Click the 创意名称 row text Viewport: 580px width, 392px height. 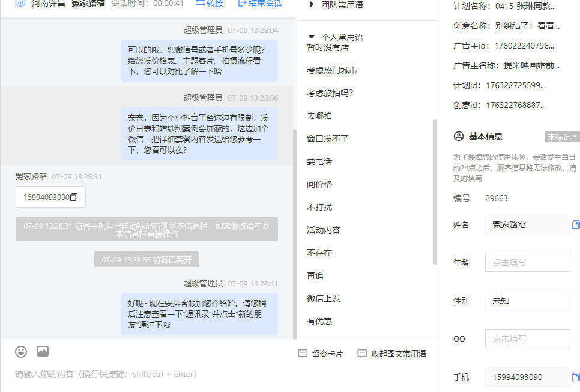pos(506,26)
